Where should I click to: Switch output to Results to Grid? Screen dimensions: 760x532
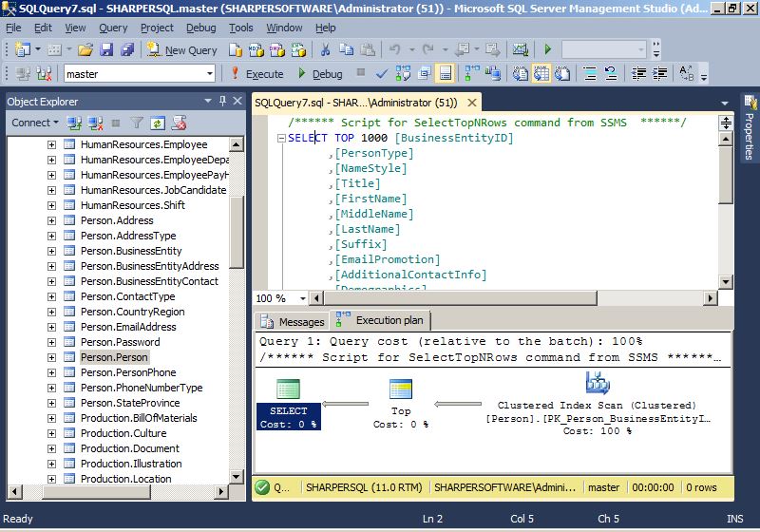tap(541, 74)
